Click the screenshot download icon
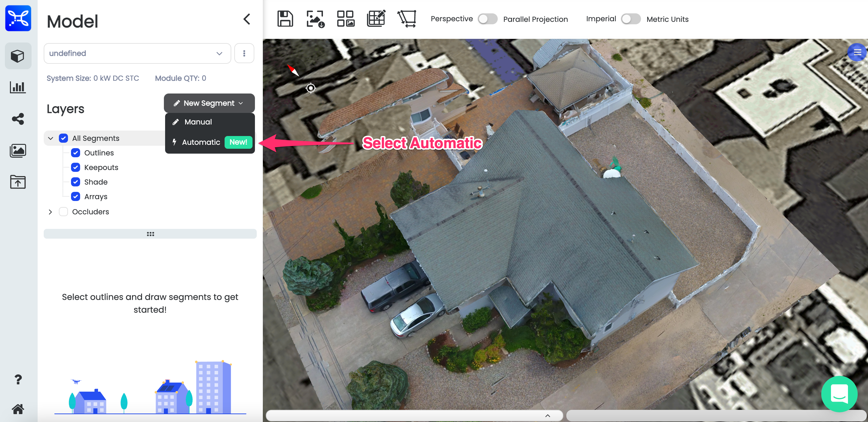 click(x=315, y=19)
